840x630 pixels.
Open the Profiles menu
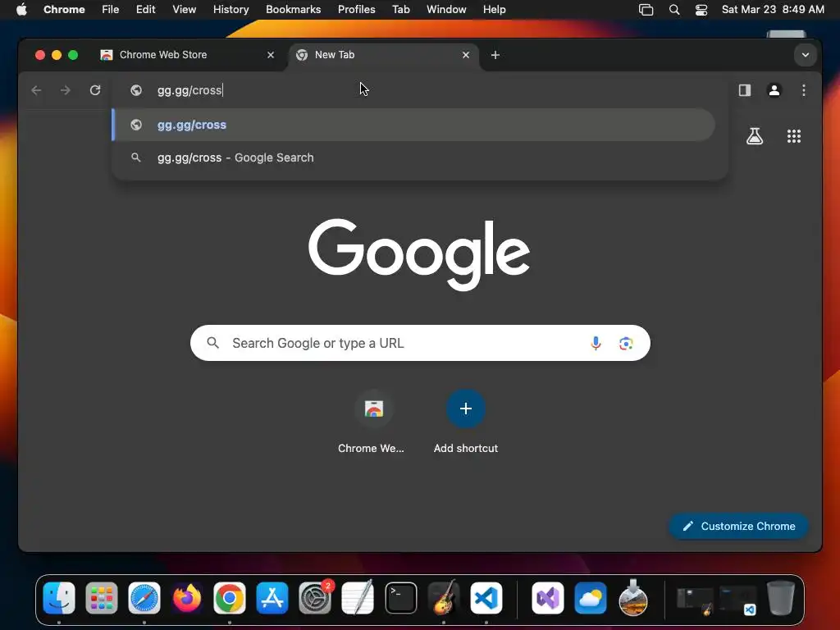(356, 9)
